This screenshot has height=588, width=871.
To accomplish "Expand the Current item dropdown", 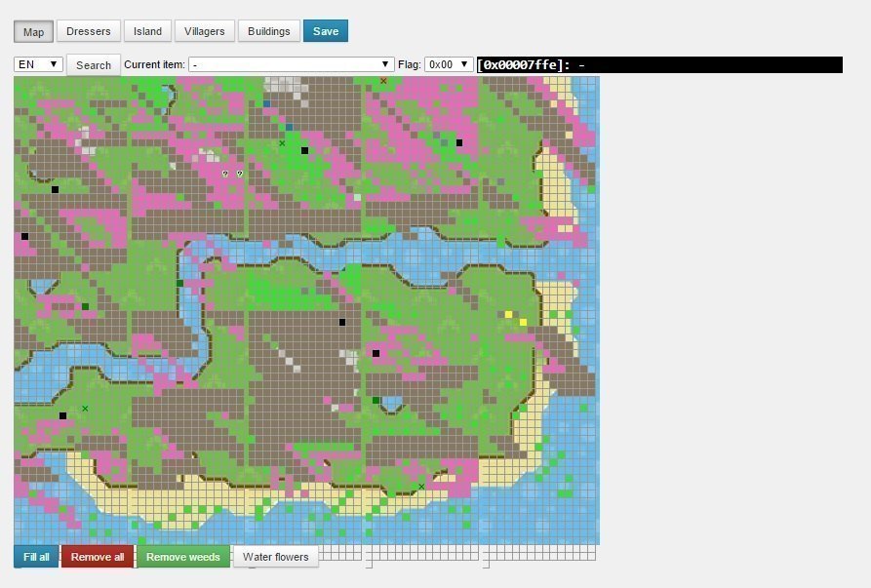I will point(291,64).
